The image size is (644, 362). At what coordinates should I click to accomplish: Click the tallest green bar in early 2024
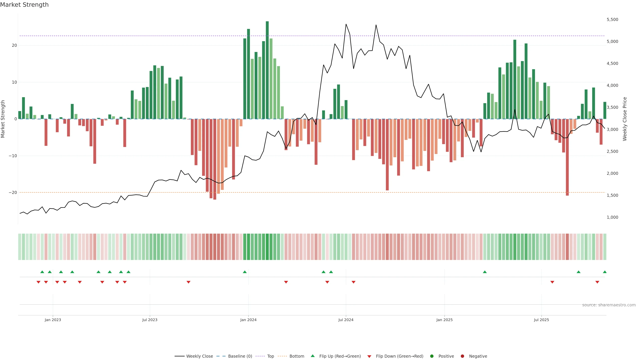click(267, 70)
